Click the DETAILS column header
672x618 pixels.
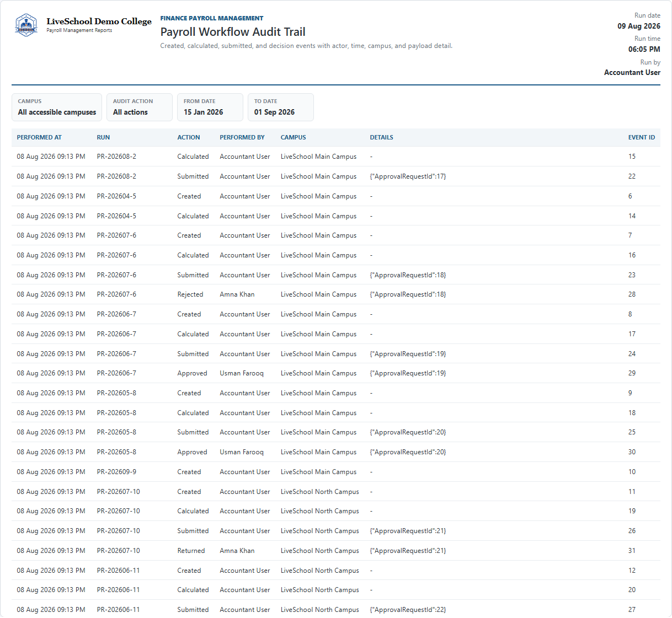pyautogui.click(x=382, y=137)
